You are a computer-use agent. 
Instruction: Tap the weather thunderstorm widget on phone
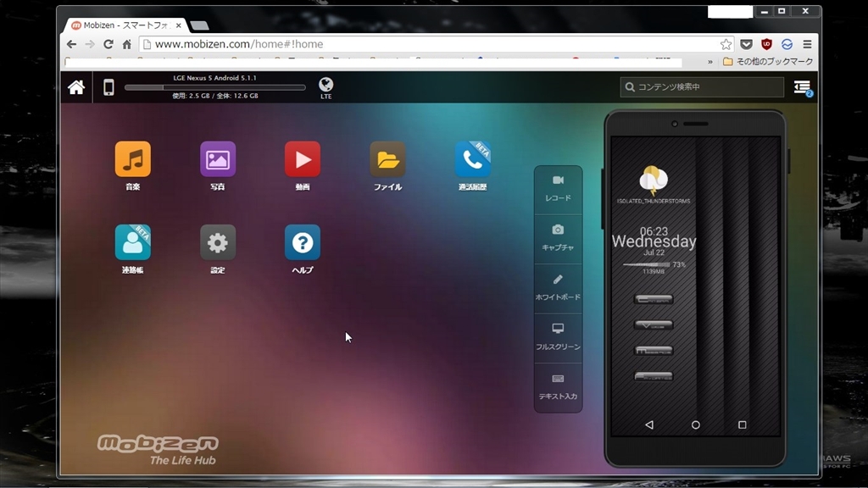click(x=654, y=185)
